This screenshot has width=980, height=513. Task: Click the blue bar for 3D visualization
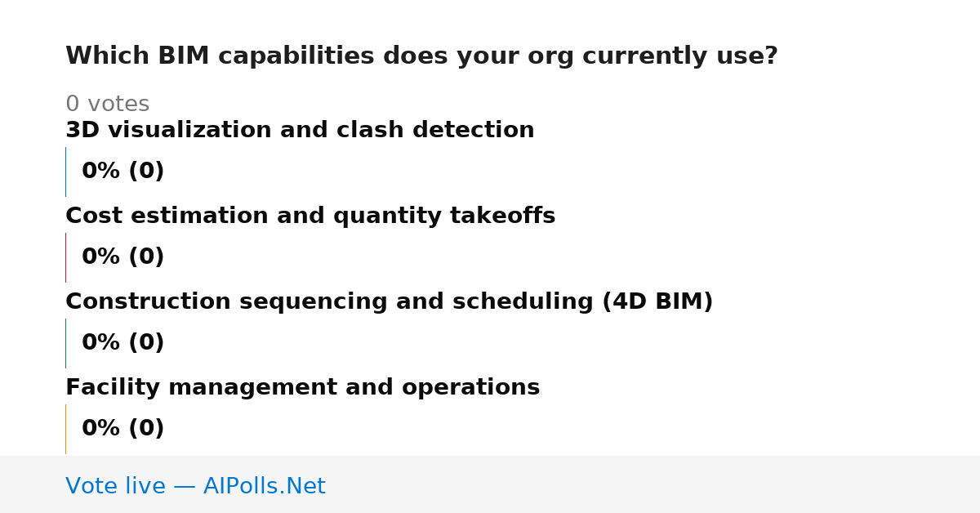coord(65,172)
